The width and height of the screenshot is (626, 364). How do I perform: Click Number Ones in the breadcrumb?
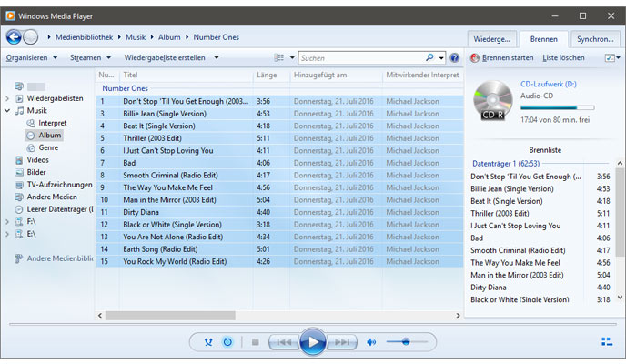pos(216,37)
